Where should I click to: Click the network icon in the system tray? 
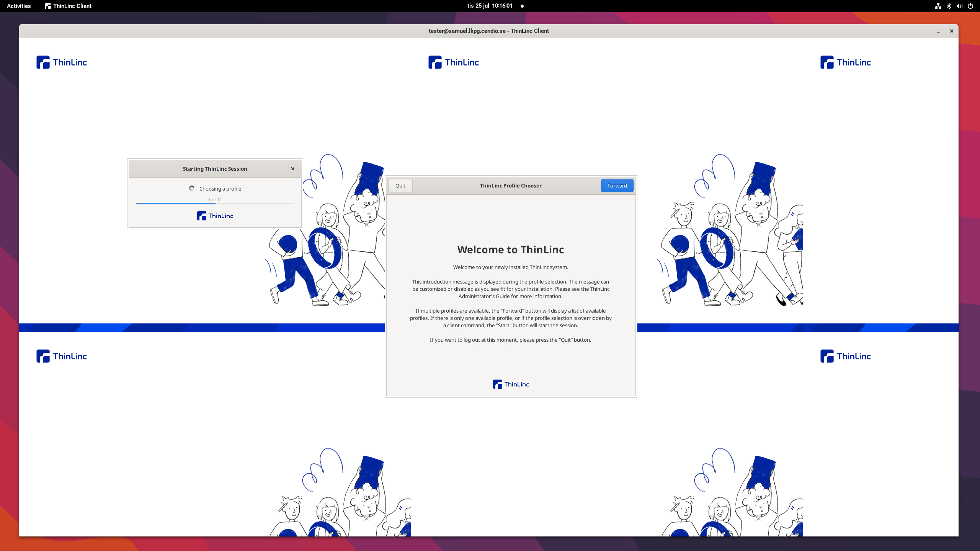(938, 6)
